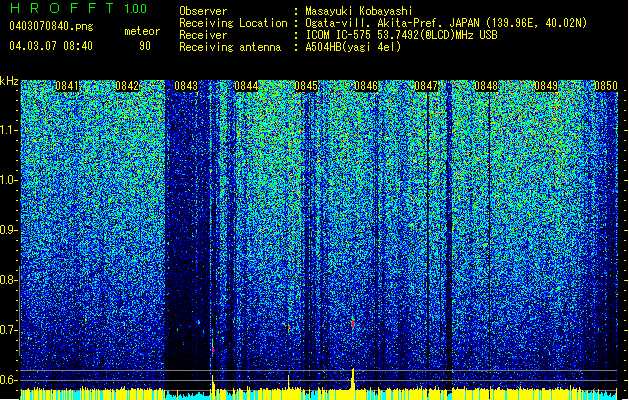Click the 0846 time marker
This screenshot has width=629, height=400.
[366, 86]
